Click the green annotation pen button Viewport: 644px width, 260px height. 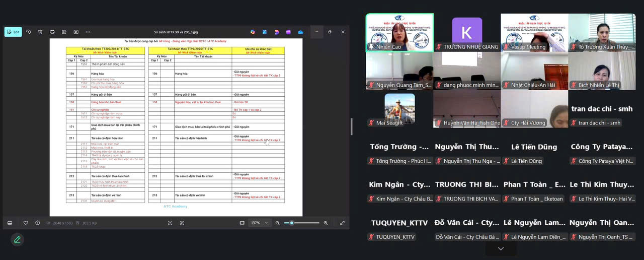tap(17, 239)
